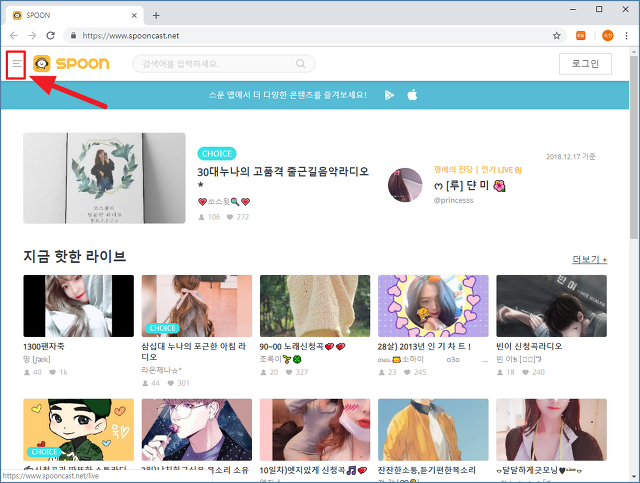Viewport: 640px width, 483px height.
Task: Click the orange extension icon in toolbar
Action: pyautogui.click(x=580, y=36)
